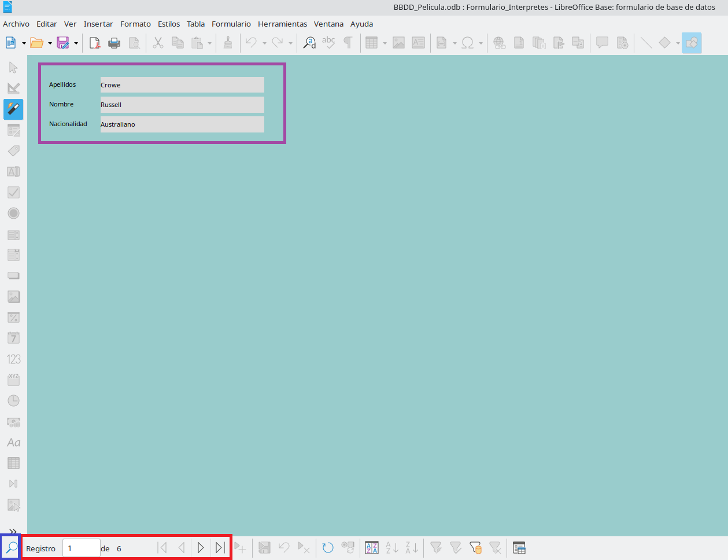This screenshot has width=728, height=560.
Task: Open the Formulario menu
Action: [231, 24]
